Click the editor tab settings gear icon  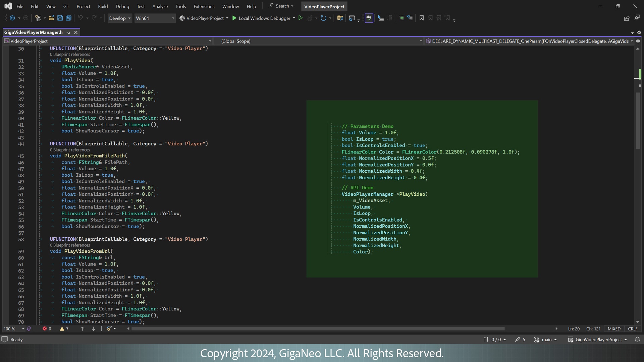click(639, 32)
